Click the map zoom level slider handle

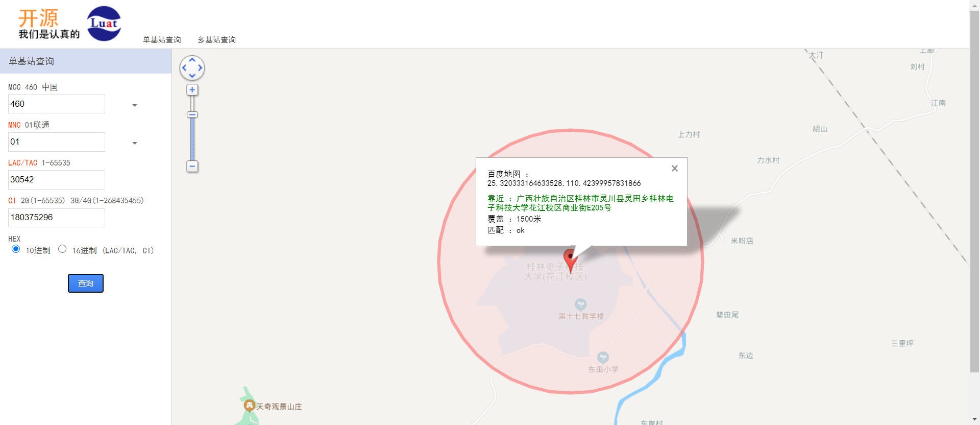pos(192,115)
